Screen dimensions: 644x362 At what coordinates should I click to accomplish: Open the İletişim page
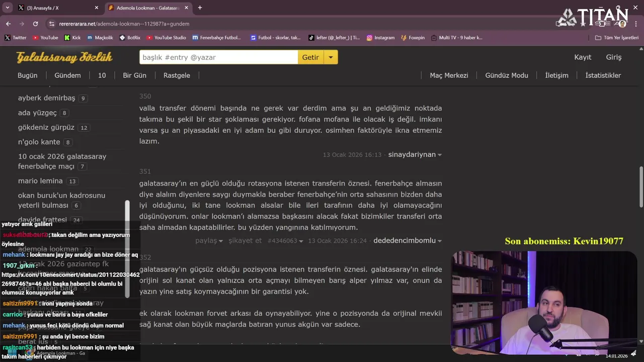click(556, 75)
